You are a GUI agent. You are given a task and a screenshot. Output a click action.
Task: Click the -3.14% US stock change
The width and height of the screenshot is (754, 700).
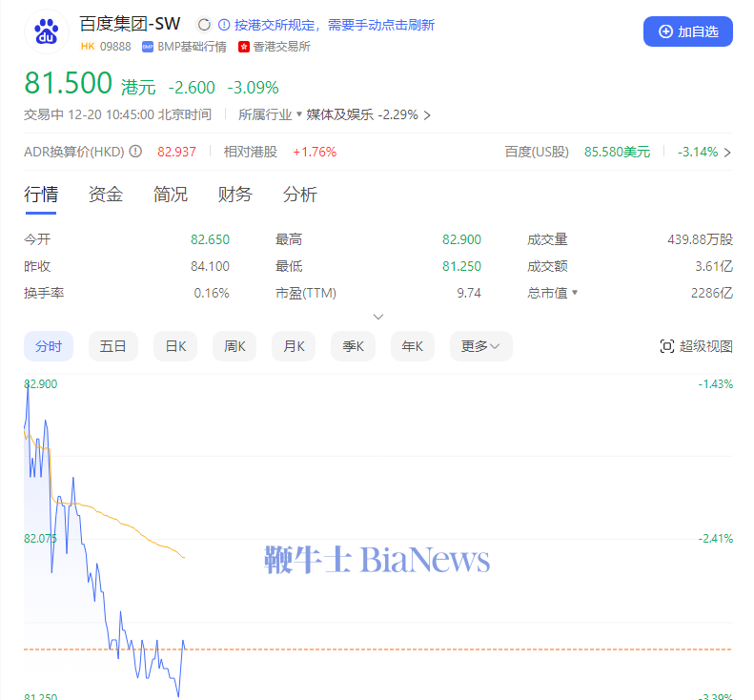click(x=698, y=152)
